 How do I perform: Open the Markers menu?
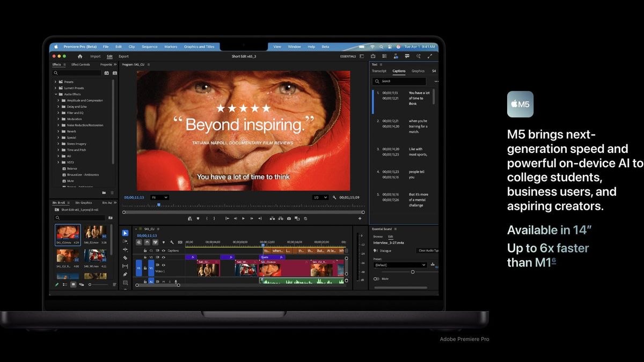171,47
